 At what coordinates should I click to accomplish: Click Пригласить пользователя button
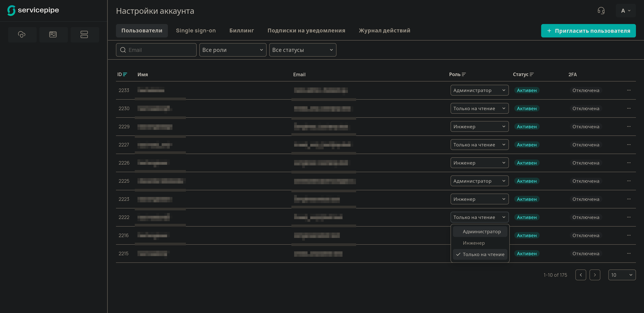pyautogui.click(x=588, y=31)
